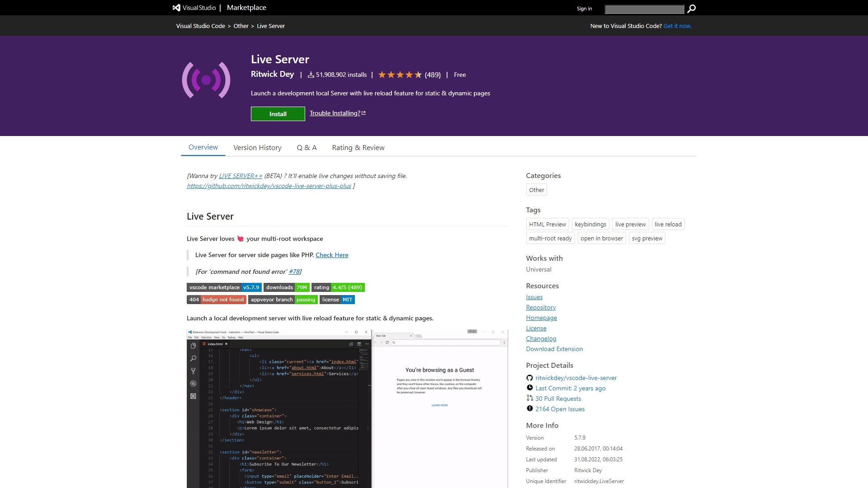Click the search magnifier icon

(x=691, y=9)
